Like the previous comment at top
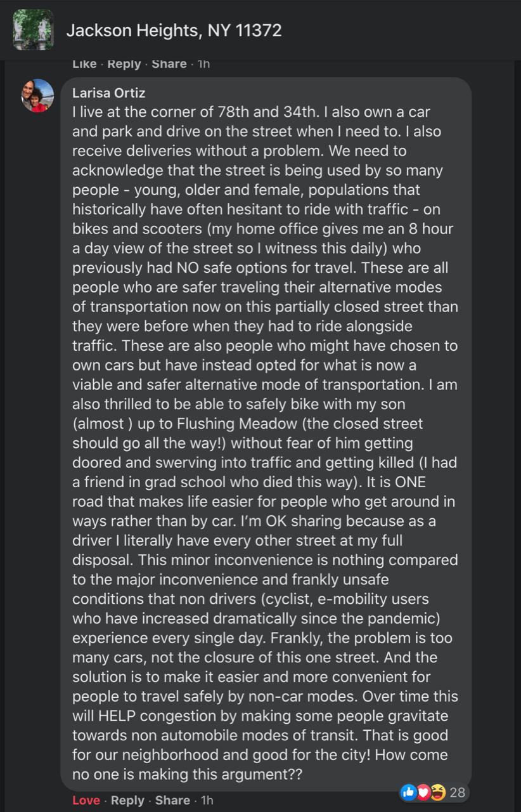The height and width of the screenshot is (812, 521). point(84,64)
